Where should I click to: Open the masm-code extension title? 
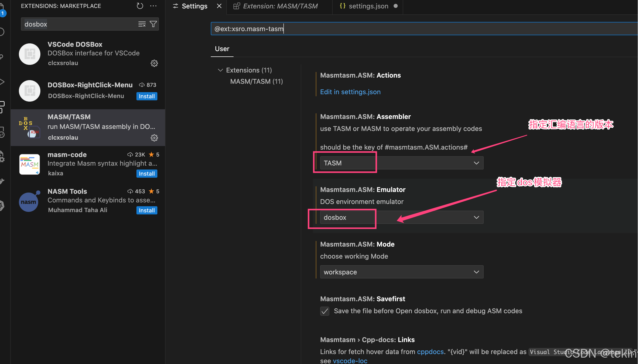click(67, 155)
